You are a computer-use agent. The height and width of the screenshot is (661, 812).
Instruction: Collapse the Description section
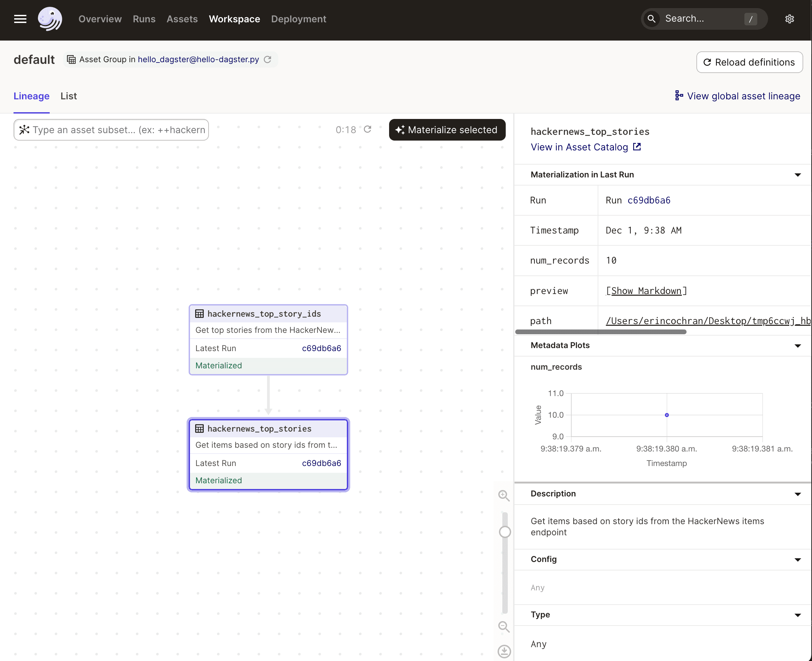click(x=797, y=494)
